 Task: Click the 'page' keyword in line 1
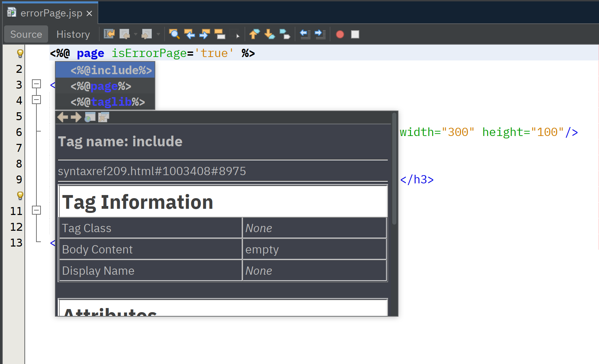pos(90,53)
